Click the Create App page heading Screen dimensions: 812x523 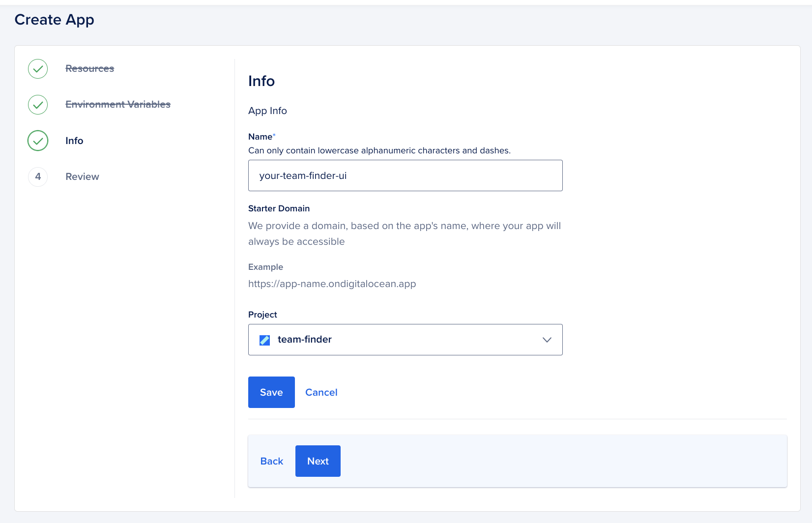coord(55,20)
